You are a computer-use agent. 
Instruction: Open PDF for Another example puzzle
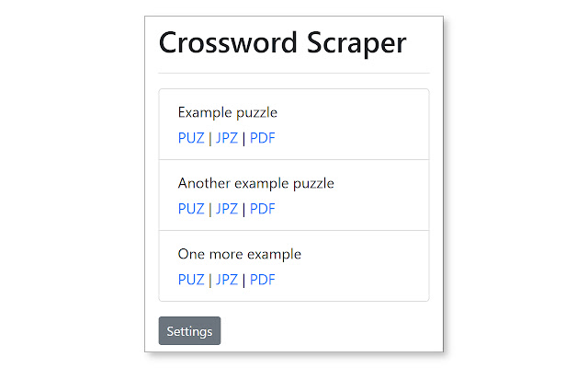tap(262, 209)
